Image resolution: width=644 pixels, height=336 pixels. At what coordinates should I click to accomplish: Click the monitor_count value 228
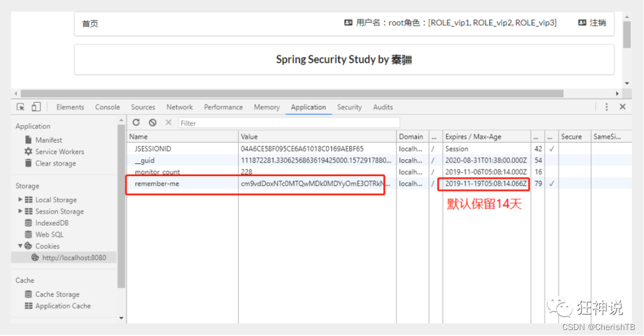246,172
